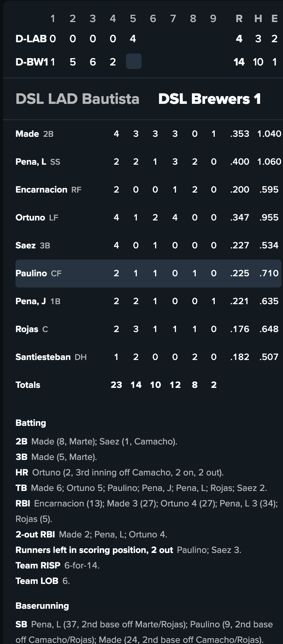Click the Totals row label
Screen dimensions: 283x644
click(x=28, y=385)
